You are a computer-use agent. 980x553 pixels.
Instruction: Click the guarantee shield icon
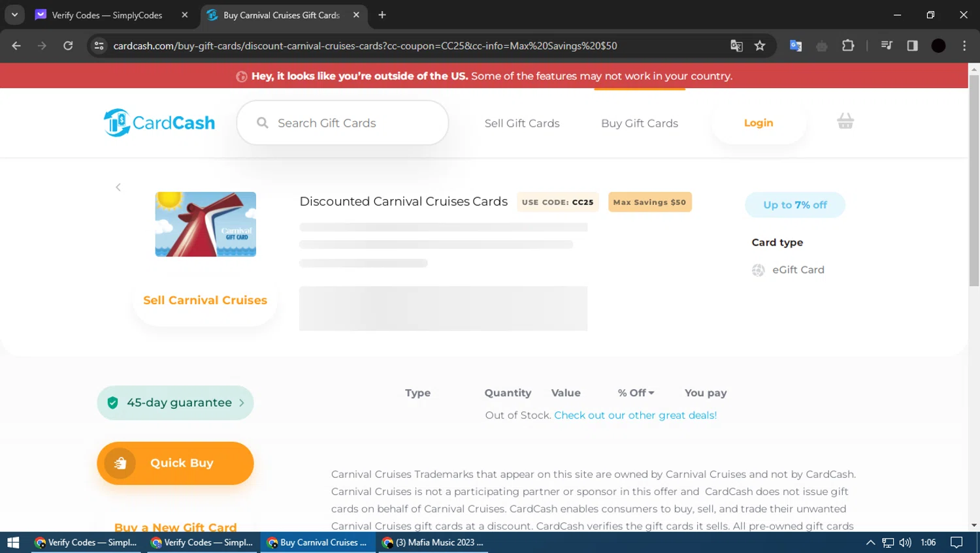coord(112,403)
